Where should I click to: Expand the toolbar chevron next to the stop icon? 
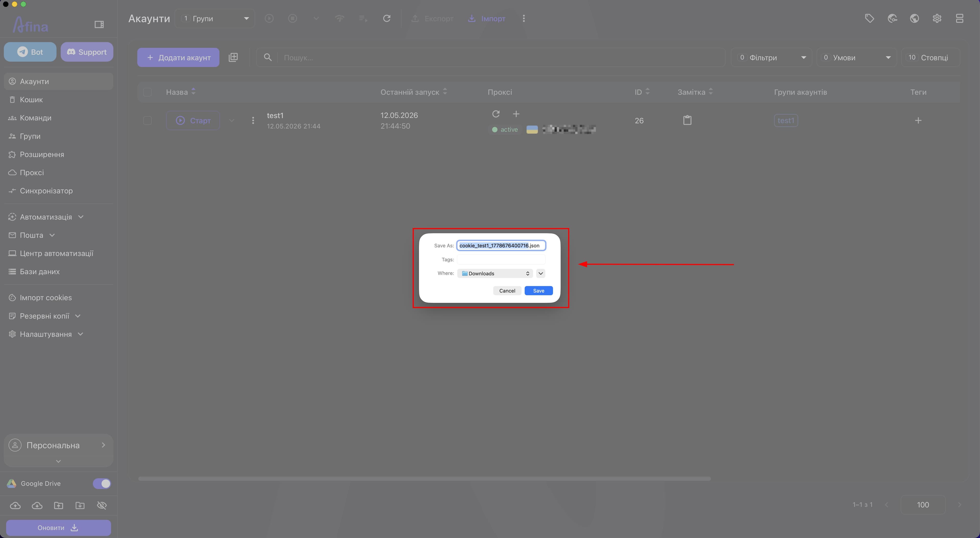[316, 18]
